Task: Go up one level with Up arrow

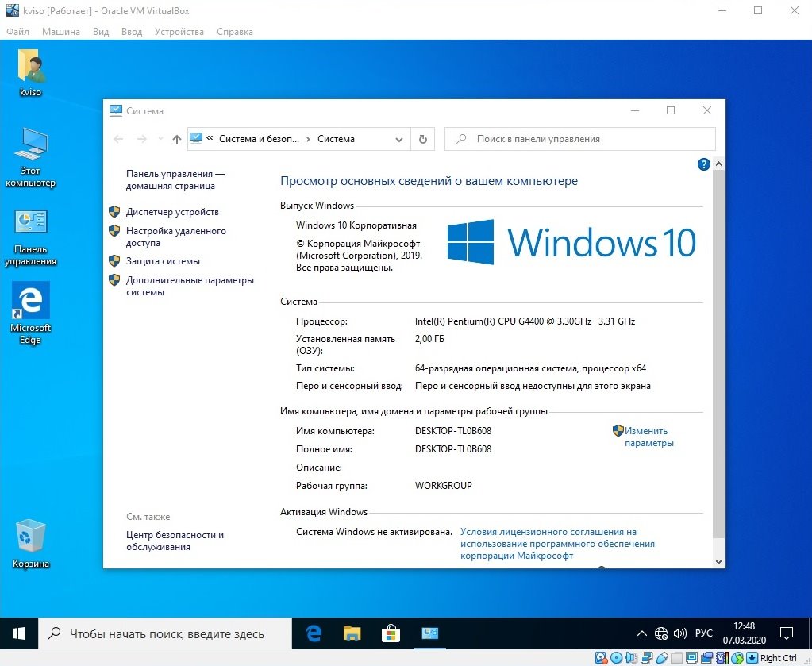Action: click(176, 139)
